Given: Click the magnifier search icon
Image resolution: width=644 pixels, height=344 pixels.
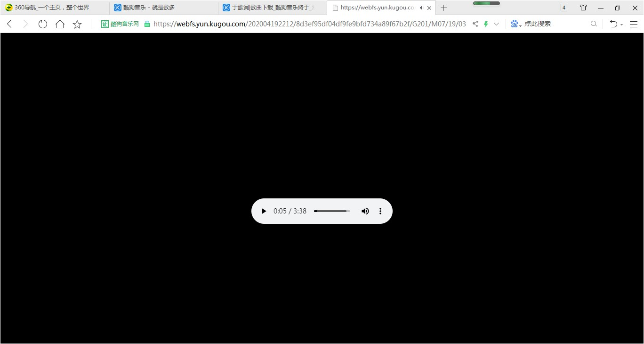Looking at the screenshot, I should pyautogui.click(x=594, y=24).
